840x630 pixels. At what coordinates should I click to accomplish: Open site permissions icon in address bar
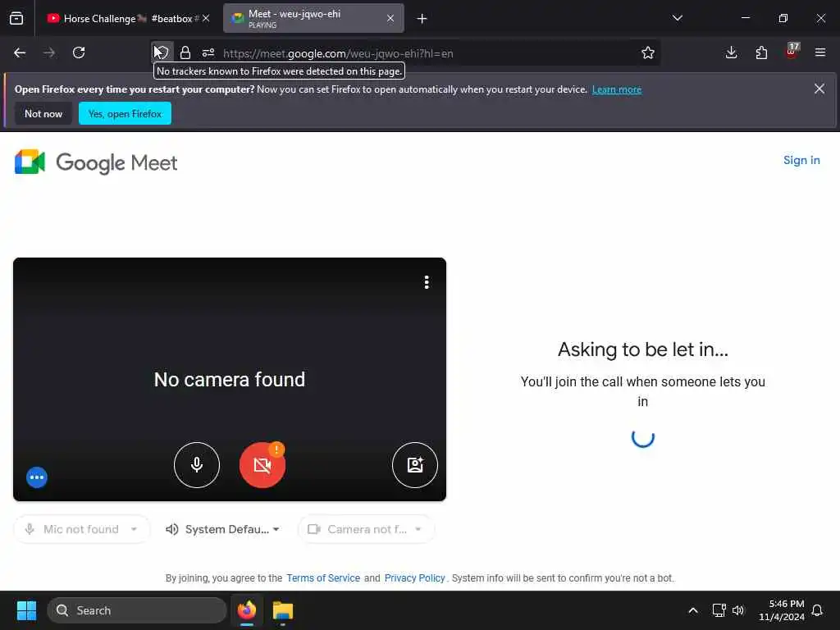pos(208,52)
